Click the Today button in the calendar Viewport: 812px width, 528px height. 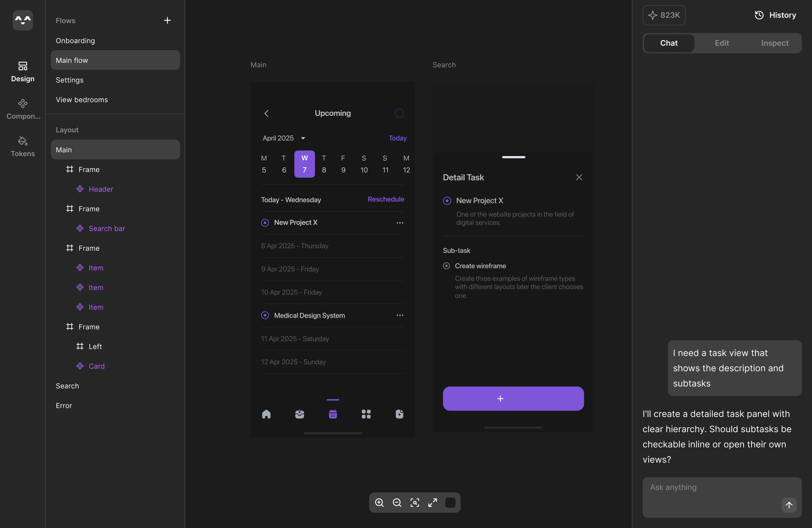click(397, 138)
